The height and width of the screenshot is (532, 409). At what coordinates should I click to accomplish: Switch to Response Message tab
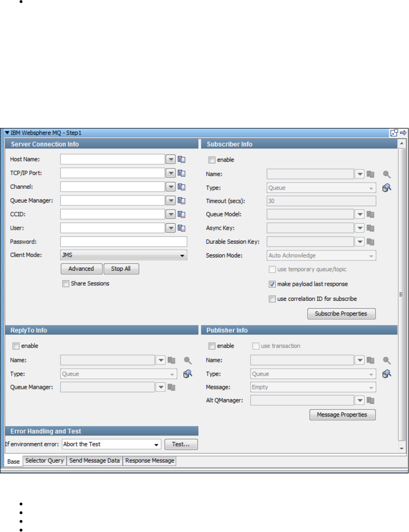pos(149,461)
